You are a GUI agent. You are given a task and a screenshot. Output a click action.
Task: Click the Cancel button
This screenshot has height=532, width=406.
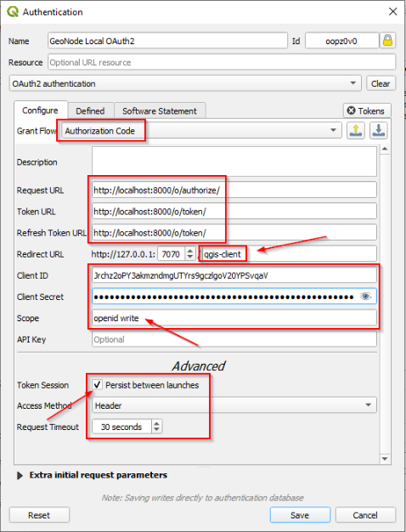click(365, 515)
